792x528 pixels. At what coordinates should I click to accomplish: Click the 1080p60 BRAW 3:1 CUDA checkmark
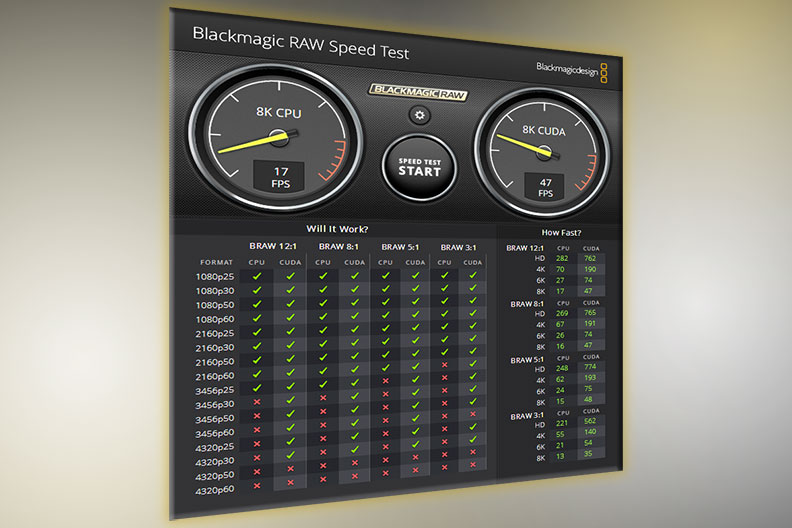click(473, 313)
